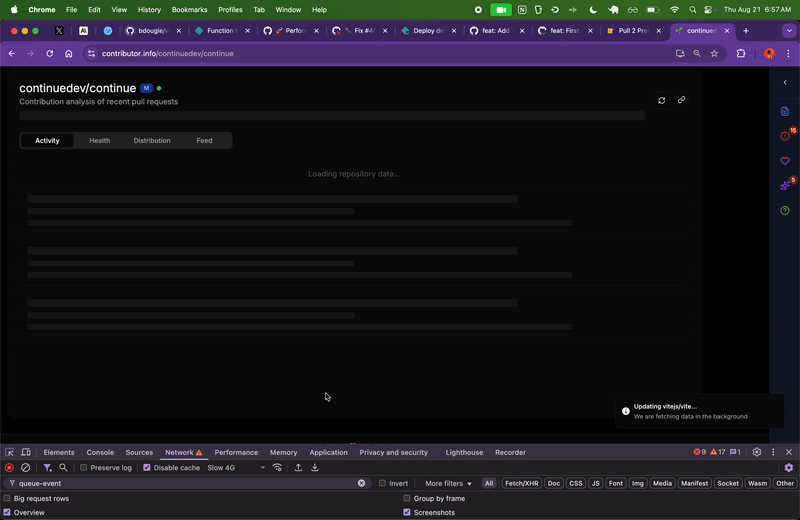Copy link icon next to refresh
800x520 pixels.
[681, 100]
